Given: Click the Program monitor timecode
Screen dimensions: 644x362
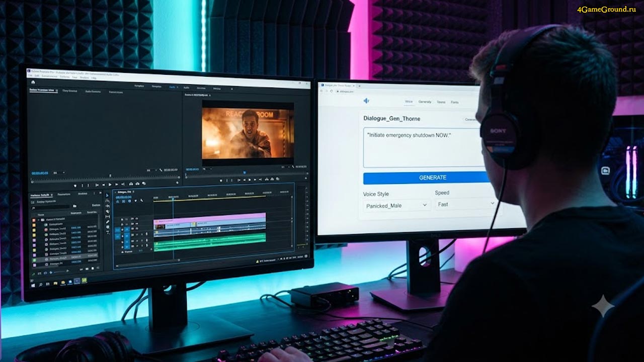Looking at the screenshot, I should pos(192,169).
